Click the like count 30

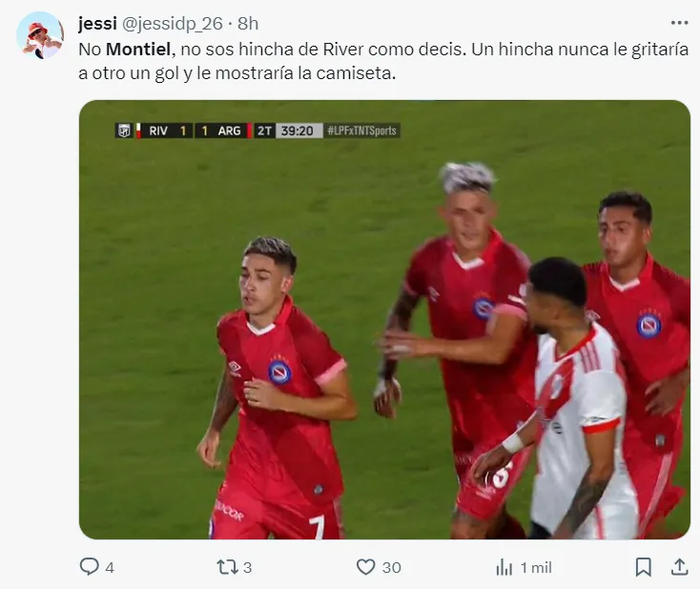392,568
